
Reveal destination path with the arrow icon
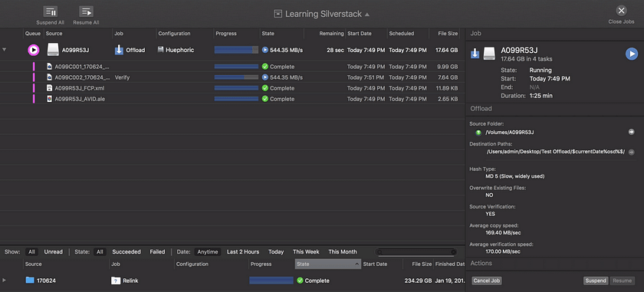pos(631,152)
